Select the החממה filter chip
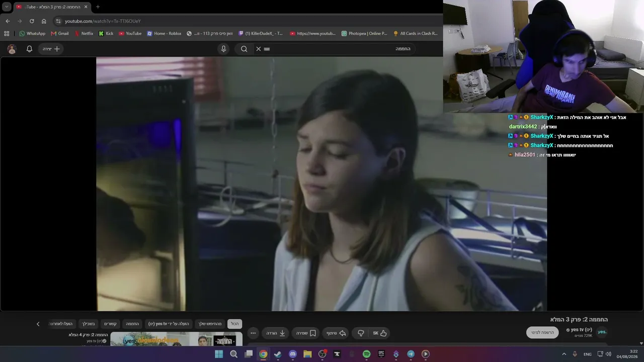 tap(132, 324)
